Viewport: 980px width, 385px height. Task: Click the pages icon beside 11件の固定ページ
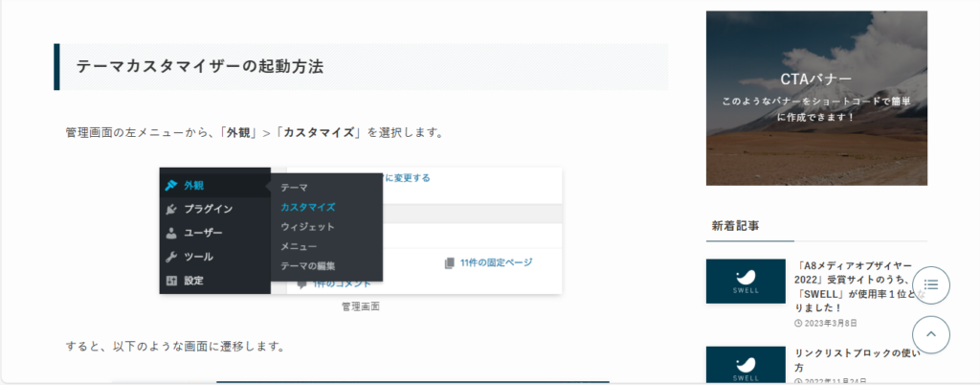click(450, 262)
